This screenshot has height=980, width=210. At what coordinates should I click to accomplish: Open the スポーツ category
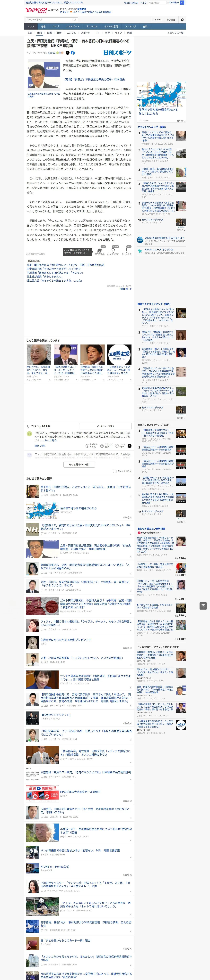pyautogui.click(x=86, y=33)
